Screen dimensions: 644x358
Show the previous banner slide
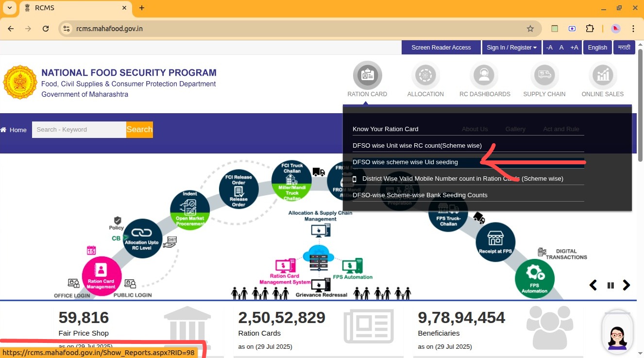(593, 286)
